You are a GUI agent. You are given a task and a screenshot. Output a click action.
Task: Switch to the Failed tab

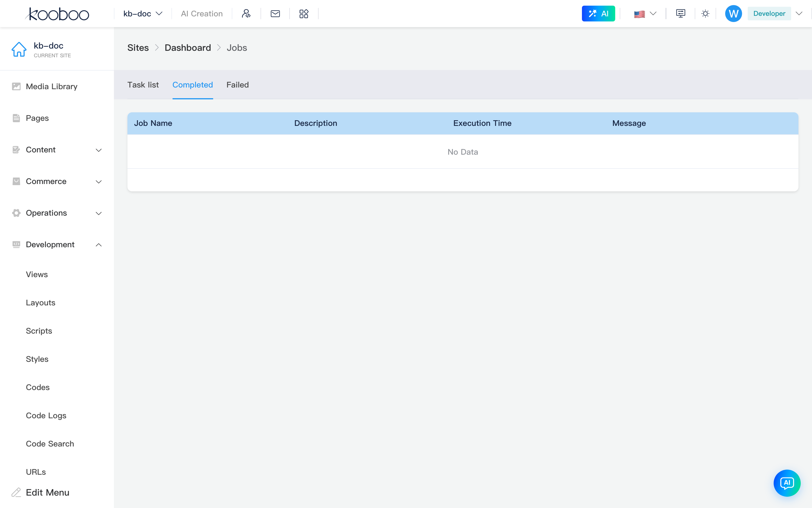(x=238, y=85)
